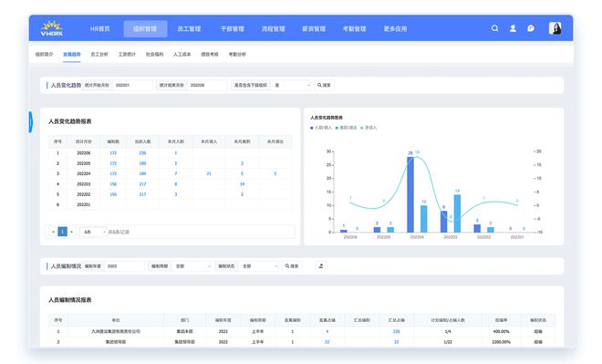Open the 编制状态 dropdown
The width and height of the screenshot is (602, 364).
click(259, 266)
